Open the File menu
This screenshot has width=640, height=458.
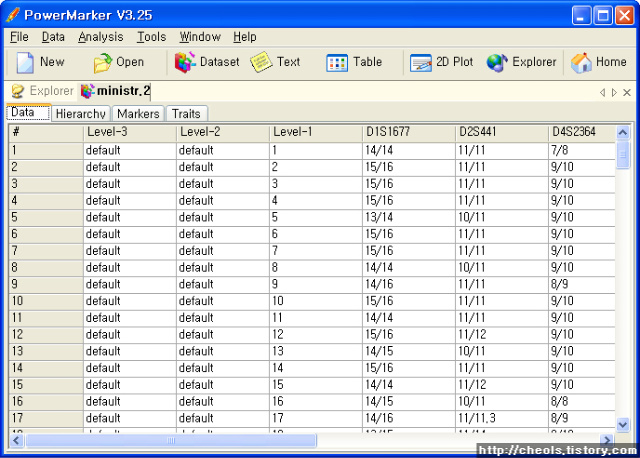click(19, 37)
